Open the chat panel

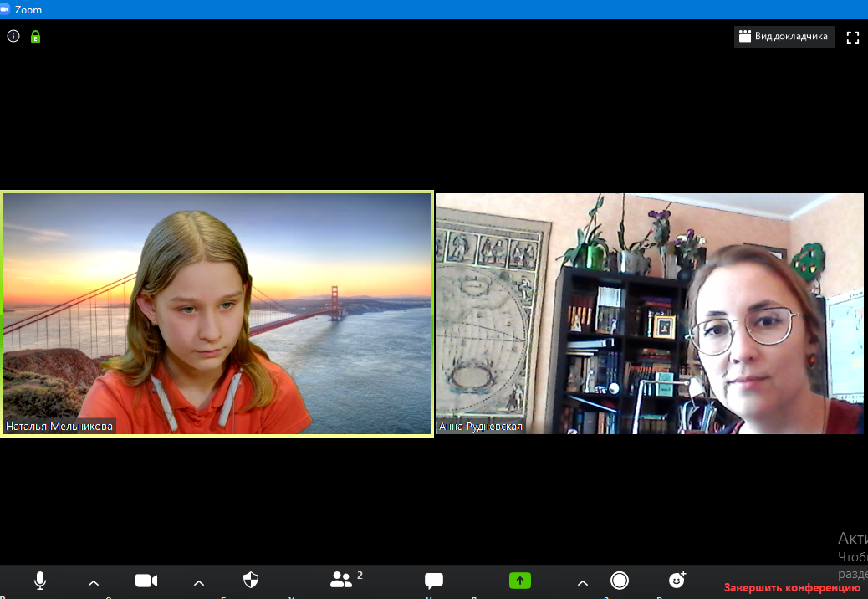[x=433, y=581]
